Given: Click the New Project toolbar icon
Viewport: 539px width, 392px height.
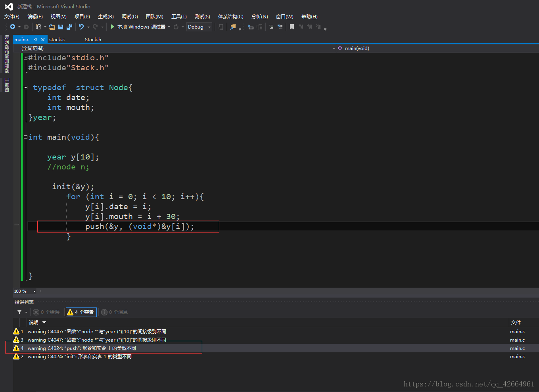Looking at the screenshot, I should (38, 27).
